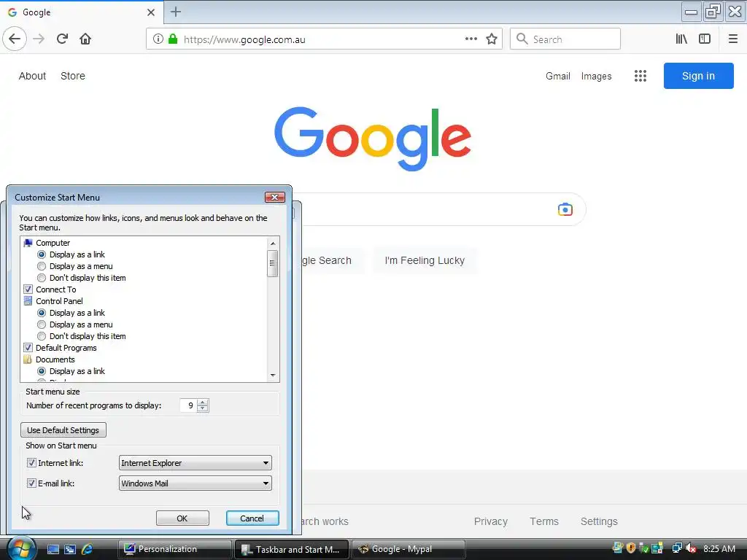The width and height of the screenshot is (747, 560).
Task: Select Documents 'Display as a link'
Action: [x=42, y=371]
